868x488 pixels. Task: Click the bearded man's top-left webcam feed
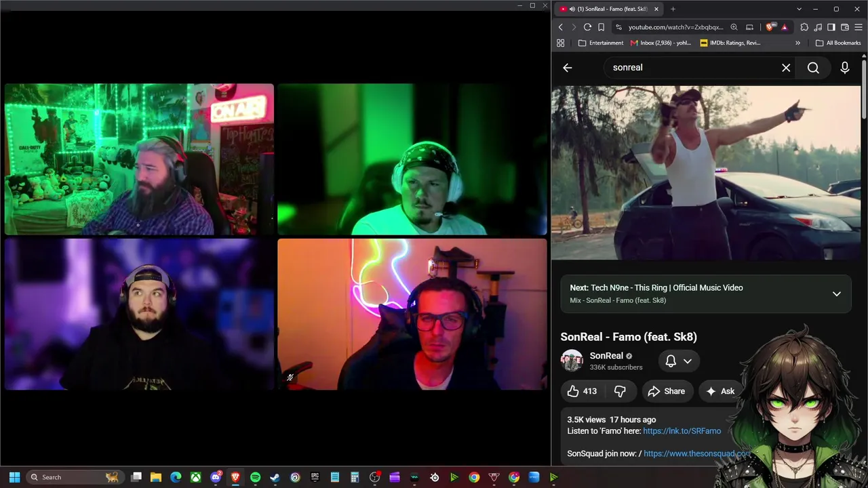[139, 159]
